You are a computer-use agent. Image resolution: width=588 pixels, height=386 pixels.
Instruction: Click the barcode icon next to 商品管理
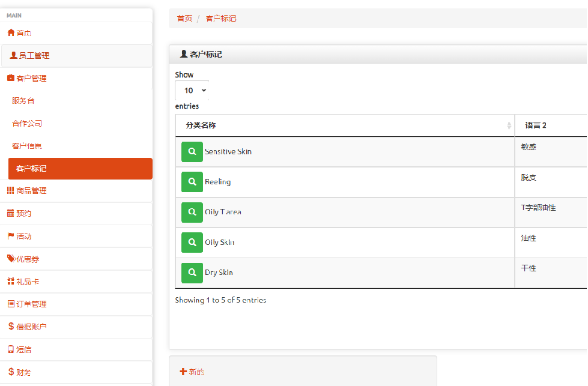(10, 190)
